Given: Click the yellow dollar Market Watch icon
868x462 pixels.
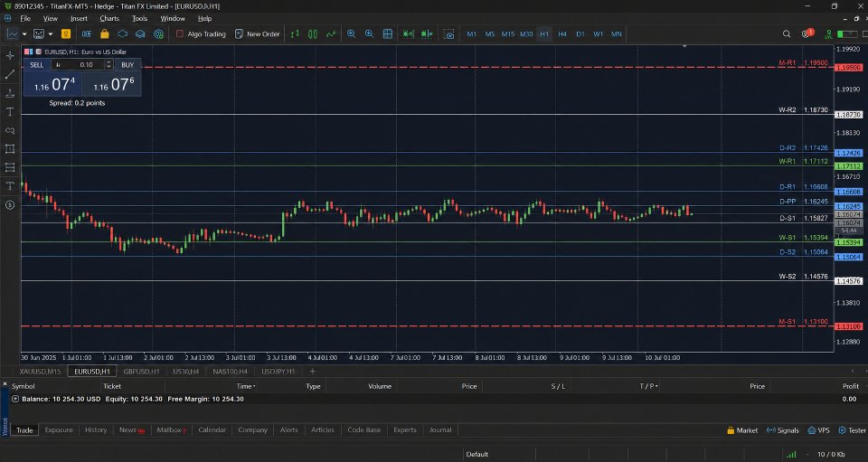Looking at the screenshot, I should (x=66, y=33).
